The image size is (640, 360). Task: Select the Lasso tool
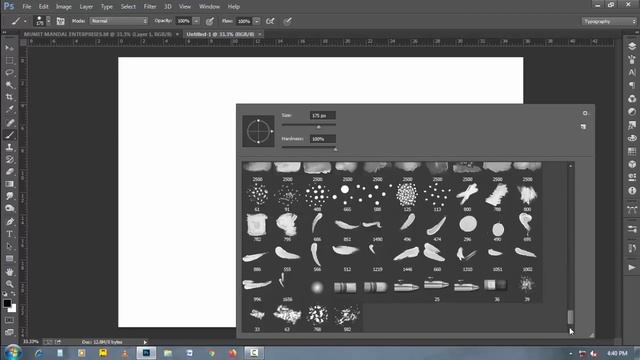(x=9, y=73)
